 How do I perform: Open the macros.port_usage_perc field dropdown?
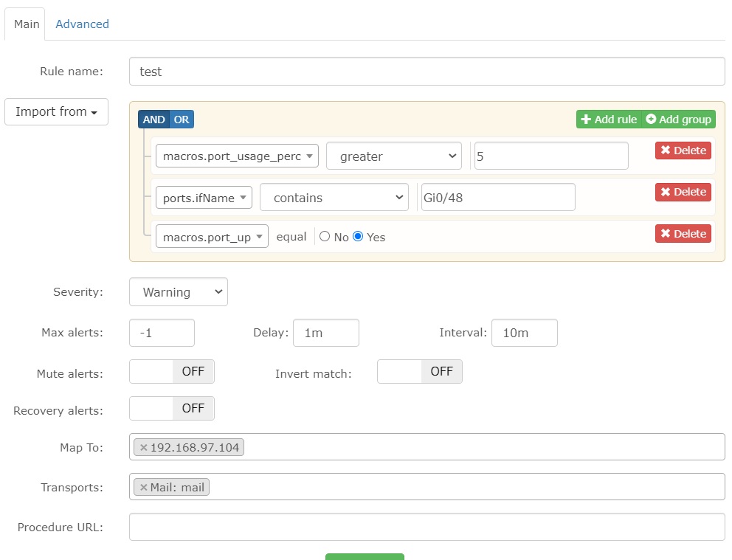coord(237,156)
